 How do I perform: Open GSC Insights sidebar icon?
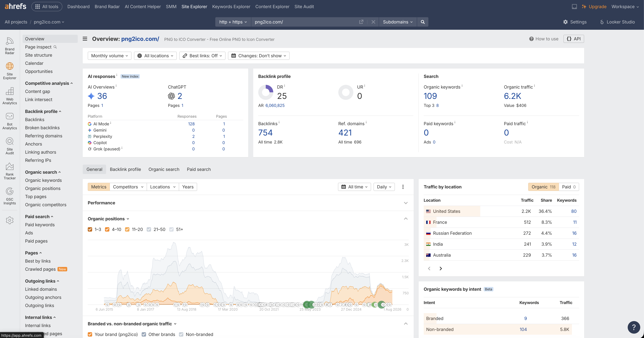tap(10, 196)
